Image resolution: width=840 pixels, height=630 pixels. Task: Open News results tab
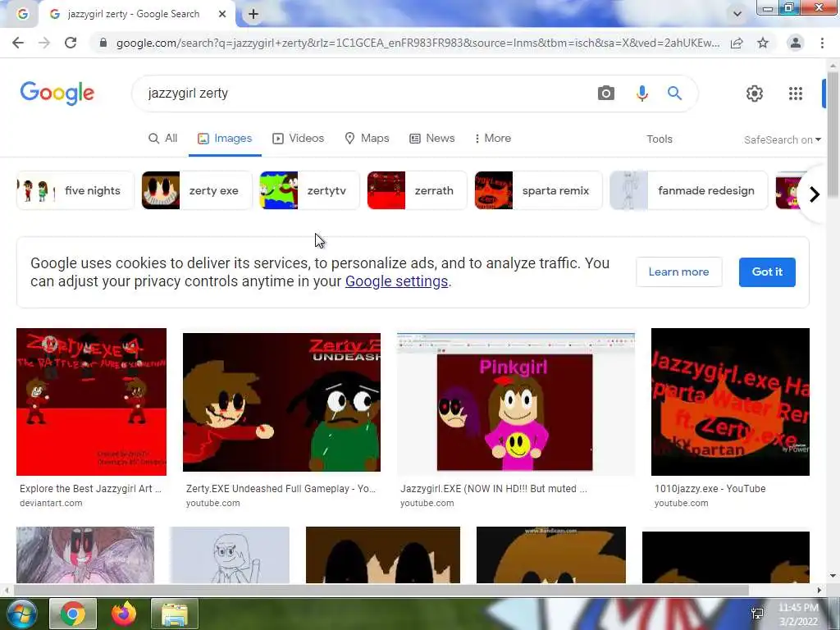coord(431,138)
